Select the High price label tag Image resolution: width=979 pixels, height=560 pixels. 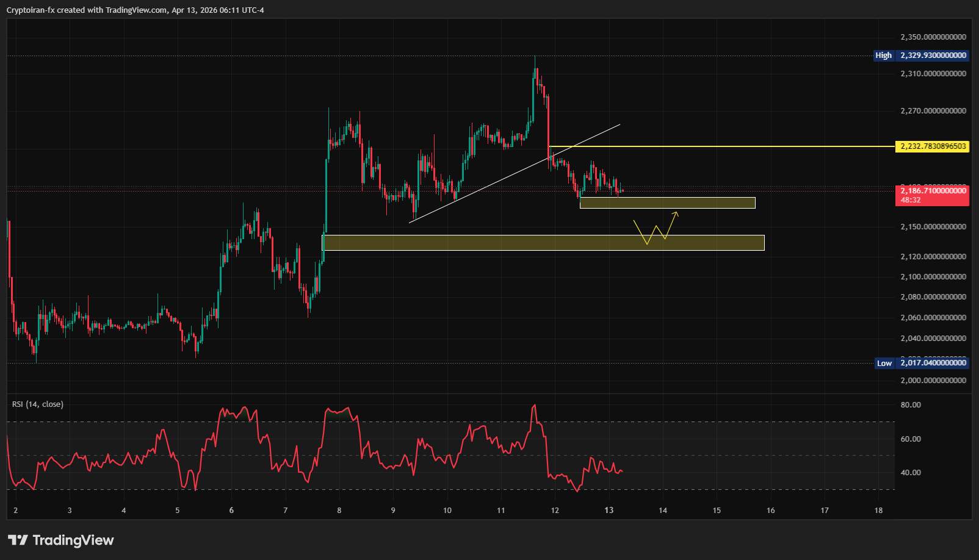[883, 56]
